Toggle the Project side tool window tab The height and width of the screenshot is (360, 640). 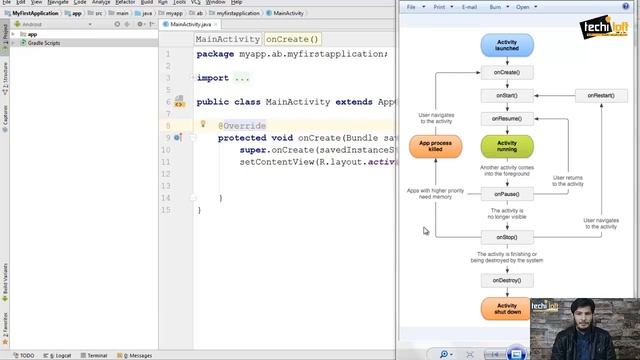(5, 38)
